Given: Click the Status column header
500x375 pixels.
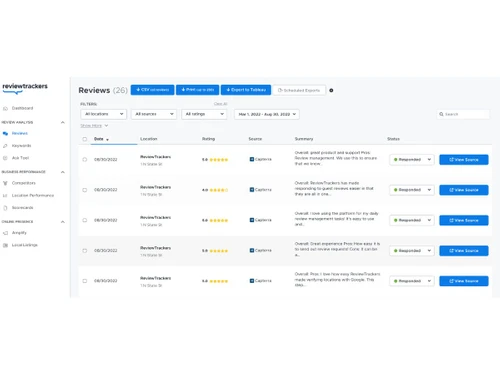Looking at the screenshot, I should pyautogui.click(x=393, y=139).
